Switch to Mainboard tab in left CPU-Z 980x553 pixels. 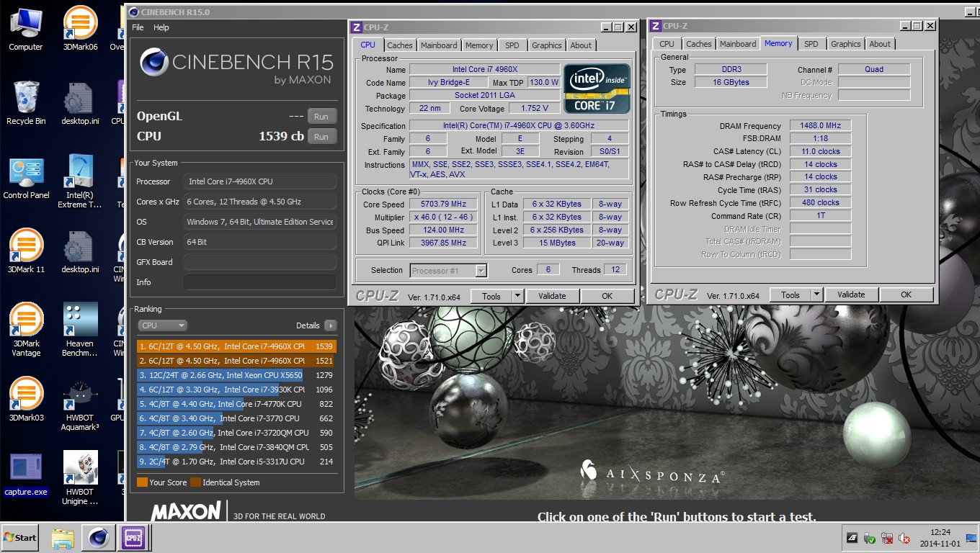pos(439,45)
